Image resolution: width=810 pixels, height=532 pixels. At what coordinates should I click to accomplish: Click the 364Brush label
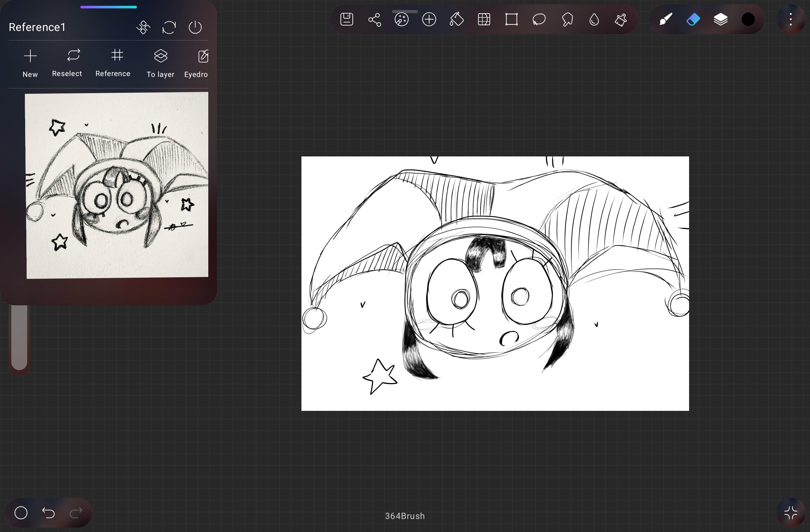click(405, 516)
